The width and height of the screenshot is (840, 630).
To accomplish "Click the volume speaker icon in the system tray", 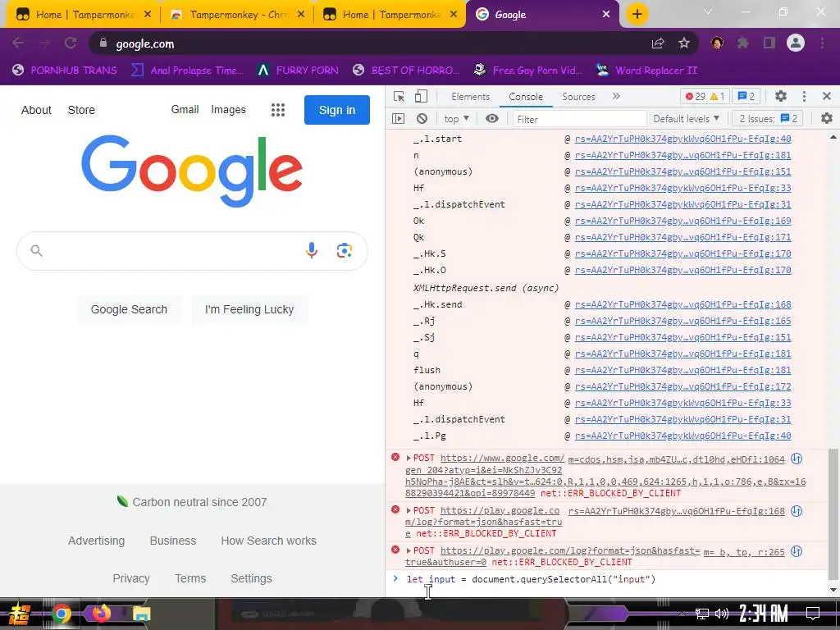I will pos(722,614).
